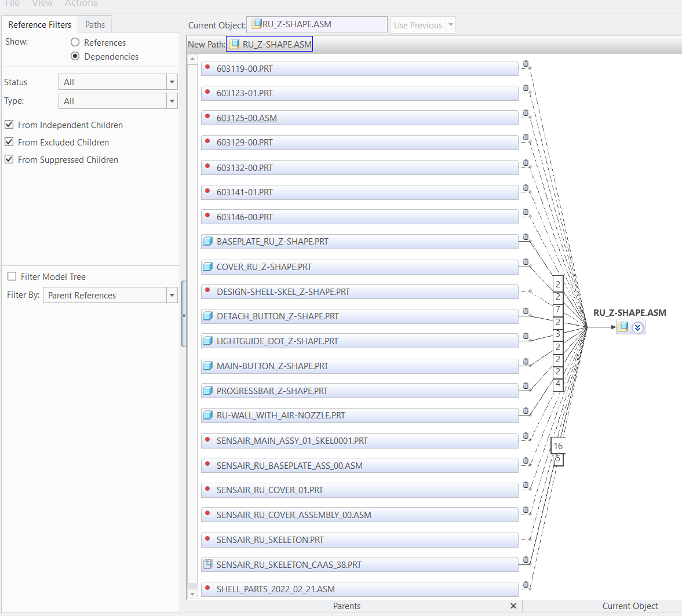682x616 pixels.
Task: Open the Actions menu
Action: (x=81, y=3)
